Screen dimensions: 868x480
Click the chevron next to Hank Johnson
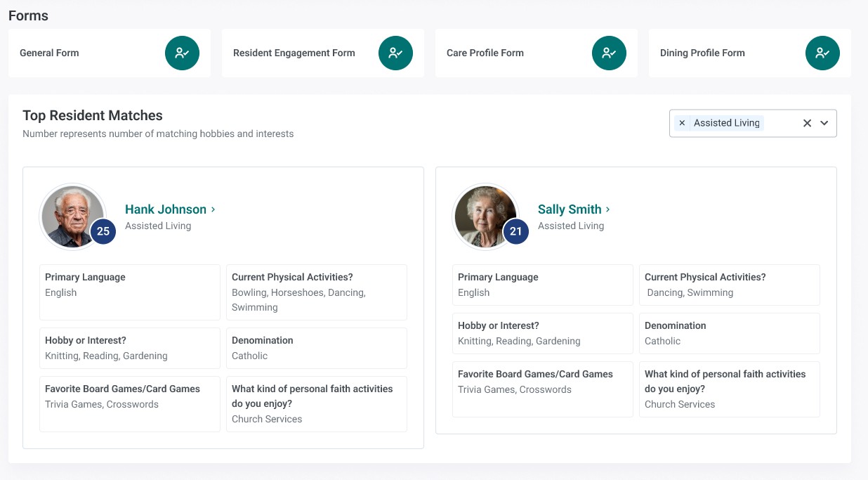213,209
